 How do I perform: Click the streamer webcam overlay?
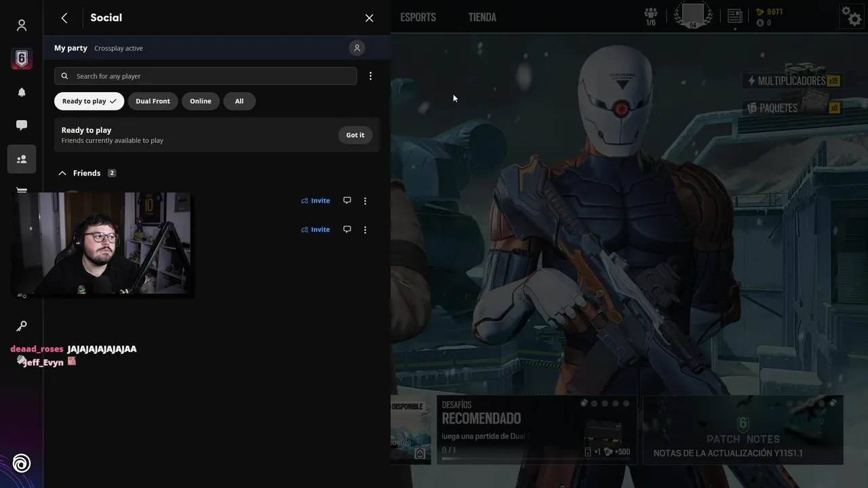coord(101,245)
